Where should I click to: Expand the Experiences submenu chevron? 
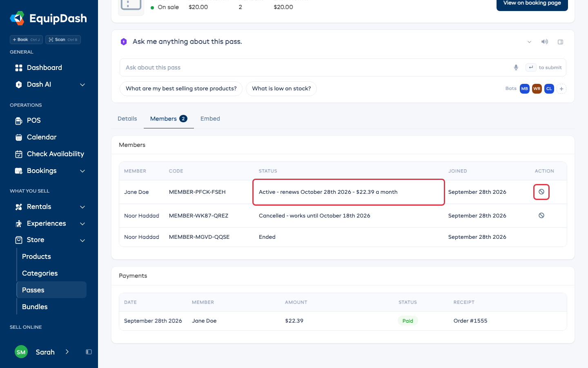tap(82, 224)
